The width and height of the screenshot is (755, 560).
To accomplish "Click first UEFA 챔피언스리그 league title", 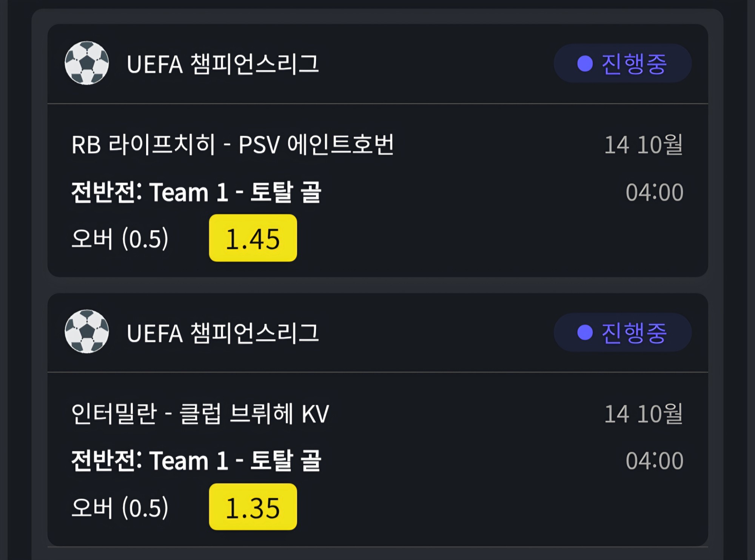I will tap(223, 64).
